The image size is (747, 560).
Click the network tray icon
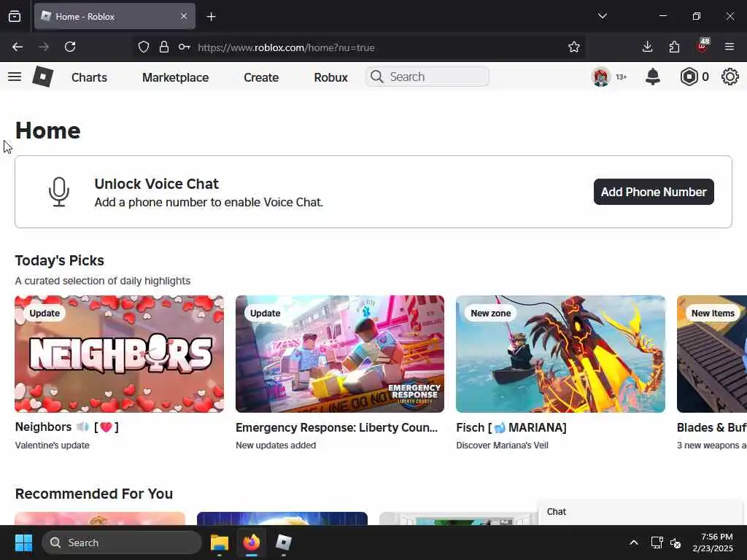[657, 542]
